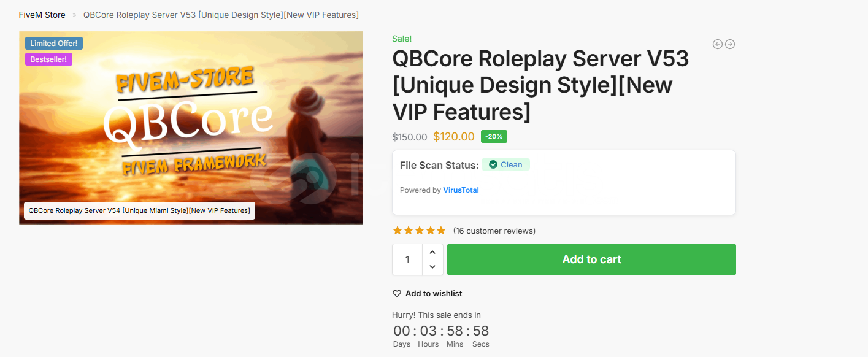Click the image caption about V54 Miami Style
Screen dimensions: 868x357
pyautogui.click(x=139, y=210)
